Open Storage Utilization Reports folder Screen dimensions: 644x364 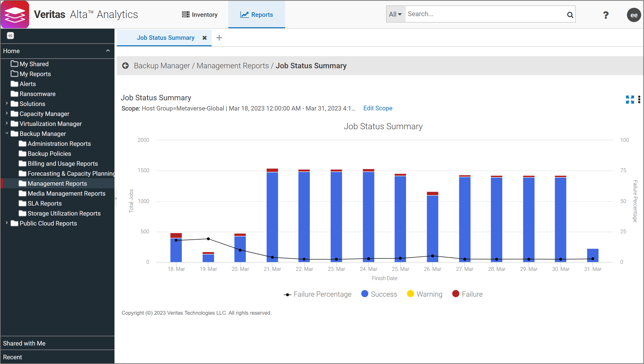point(60,214)
